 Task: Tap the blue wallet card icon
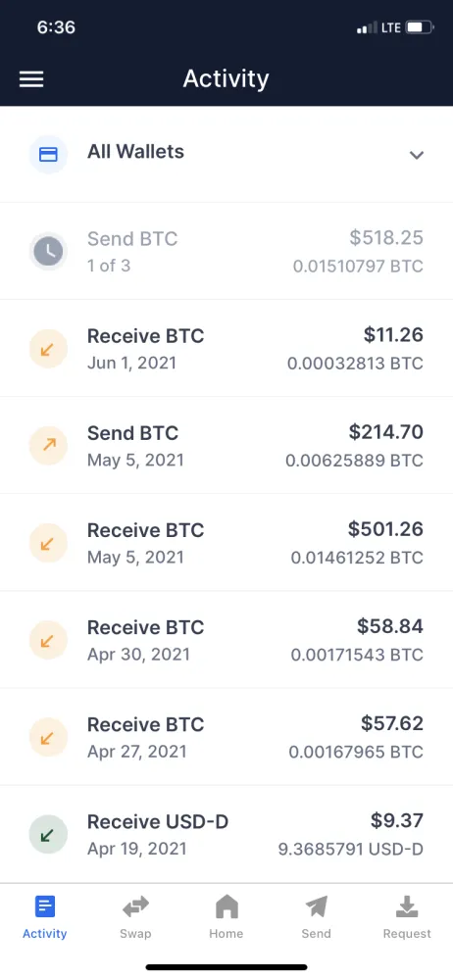pos(48,154)
